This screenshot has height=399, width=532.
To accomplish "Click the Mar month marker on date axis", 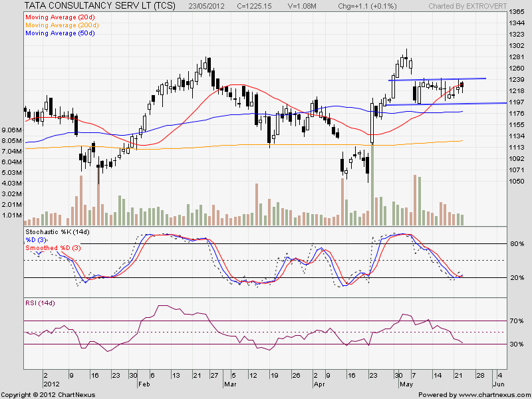I will (x=229, y=384).
